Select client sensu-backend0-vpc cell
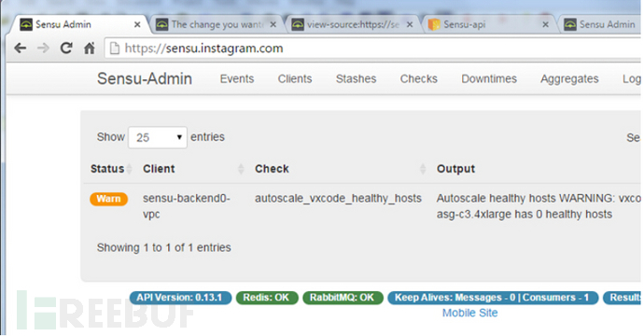The height and width of the screenshot is (336, 644). [187, 206]
